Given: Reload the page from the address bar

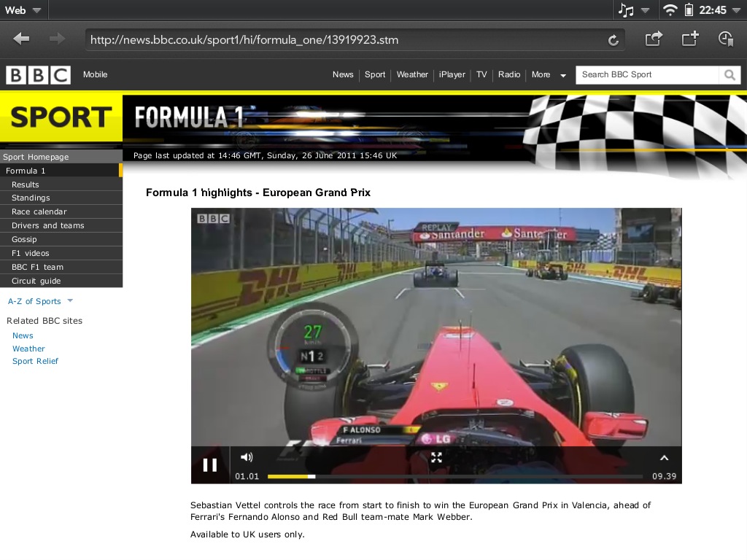Looking at the screenshot, I should point(614,40).
